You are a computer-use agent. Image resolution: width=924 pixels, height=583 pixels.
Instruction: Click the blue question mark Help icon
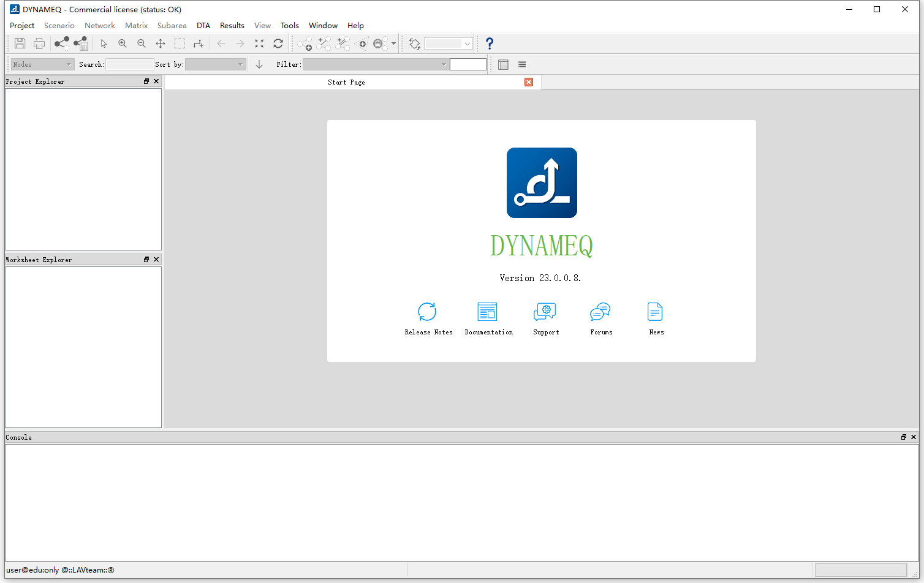point(489,43)
